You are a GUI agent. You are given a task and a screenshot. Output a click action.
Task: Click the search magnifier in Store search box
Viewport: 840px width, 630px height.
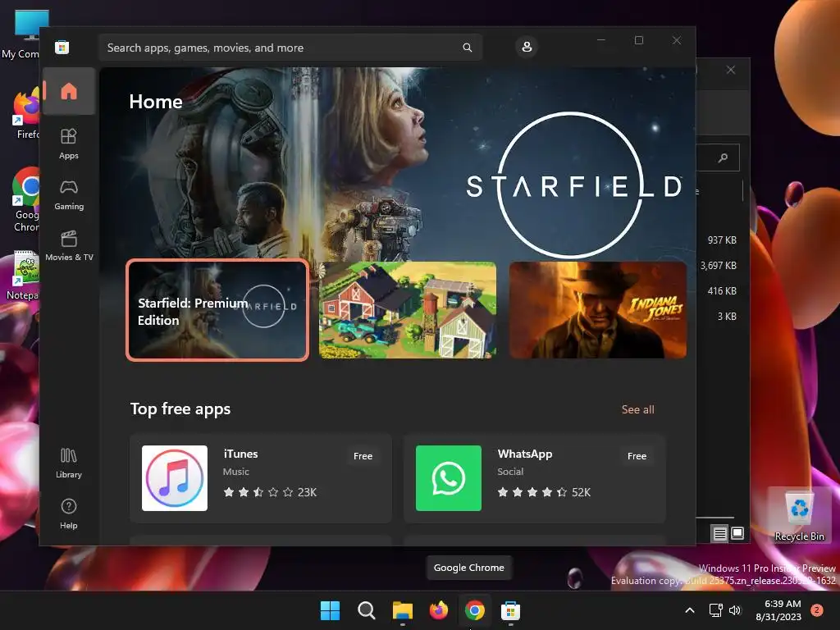tap(467, 48)
